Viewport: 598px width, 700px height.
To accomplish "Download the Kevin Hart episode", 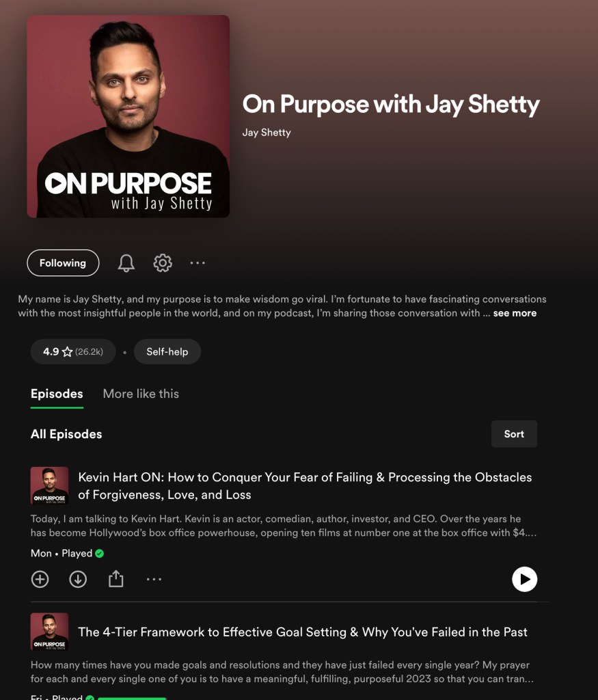I will pyautogui.click(x=78, y=580).
